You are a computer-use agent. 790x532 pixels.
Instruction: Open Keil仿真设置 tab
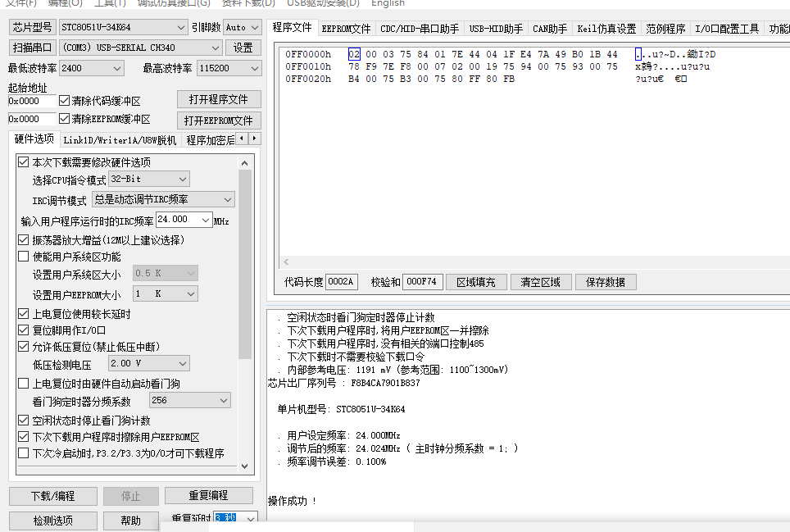[606, 29]
